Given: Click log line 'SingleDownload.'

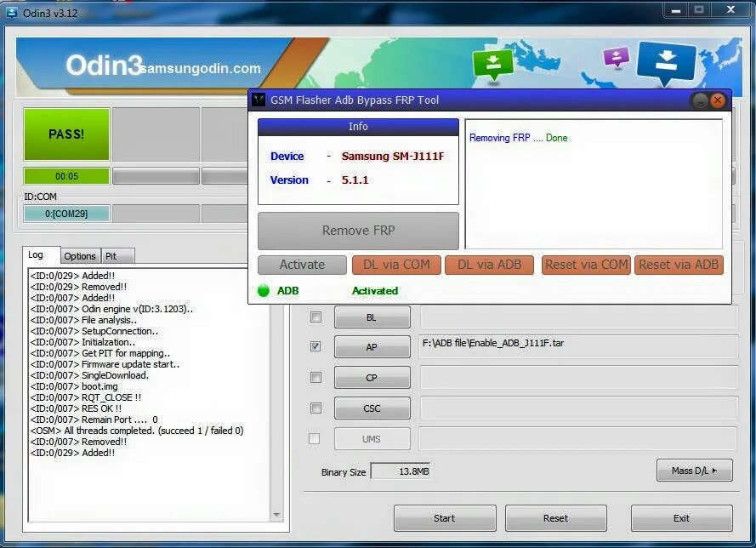Looking at the screenshot, I should point(89,375).
